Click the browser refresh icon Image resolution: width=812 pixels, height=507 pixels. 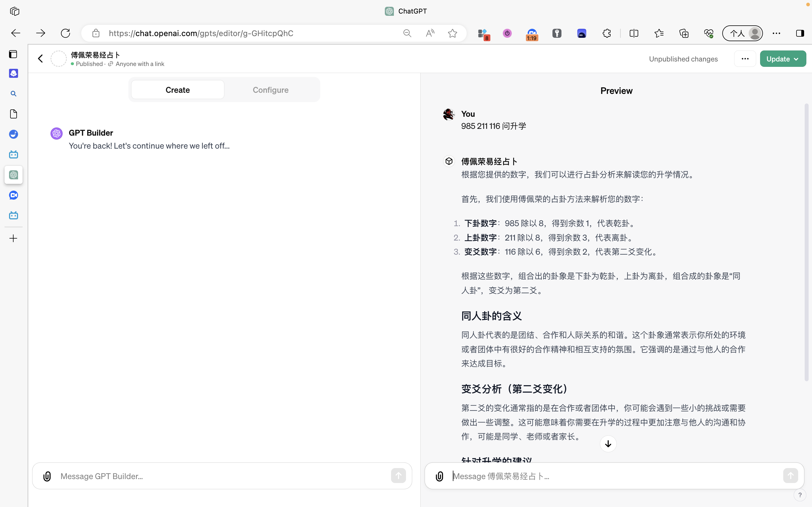click(x=65, y=33)
